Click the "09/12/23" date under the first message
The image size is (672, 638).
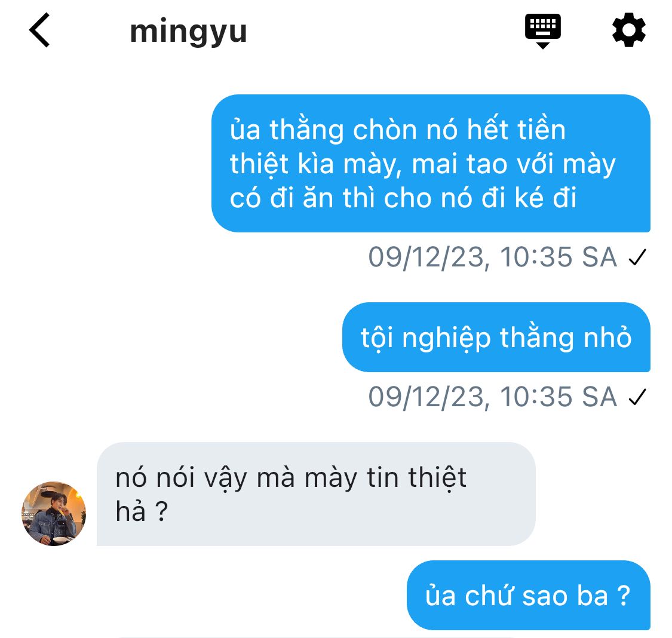point(425,258)
